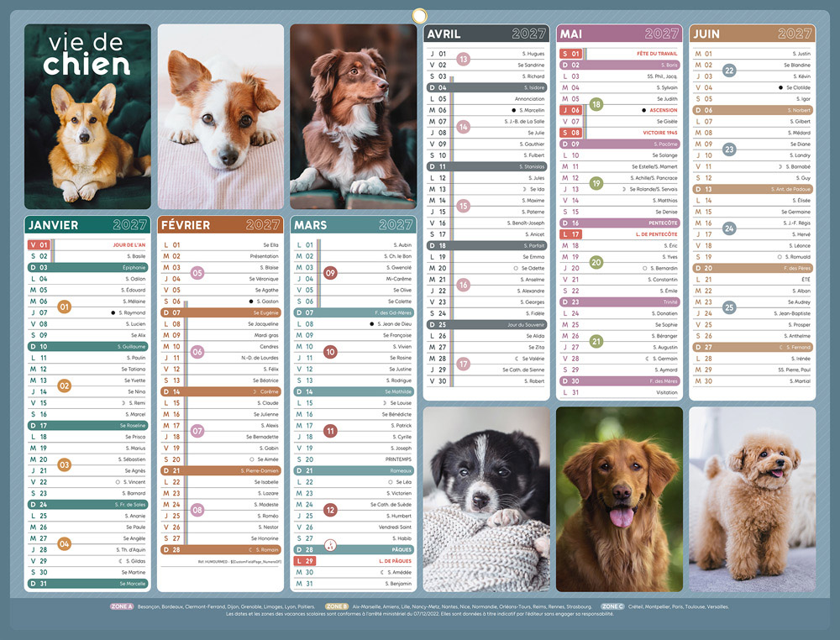Image resolution: width=840 pixels, height=640 pixels.
Task: Click the L. DE PÂQUES row
Action: point(353,561)
